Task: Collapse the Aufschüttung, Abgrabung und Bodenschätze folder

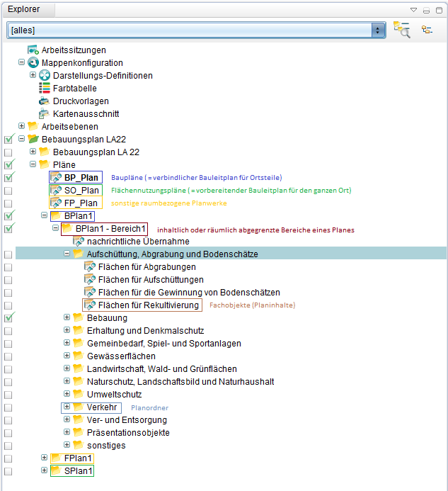Action: click(67, 254)
